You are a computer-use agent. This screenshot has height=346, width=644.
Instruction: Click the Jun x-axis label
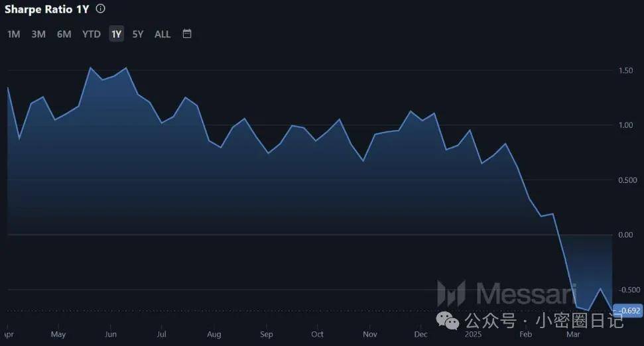111,335
